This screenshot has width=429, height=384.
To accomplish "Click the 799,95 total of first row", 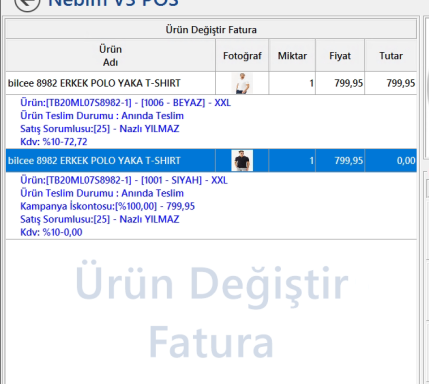I will pyautogui.click(x=401, y=83).
